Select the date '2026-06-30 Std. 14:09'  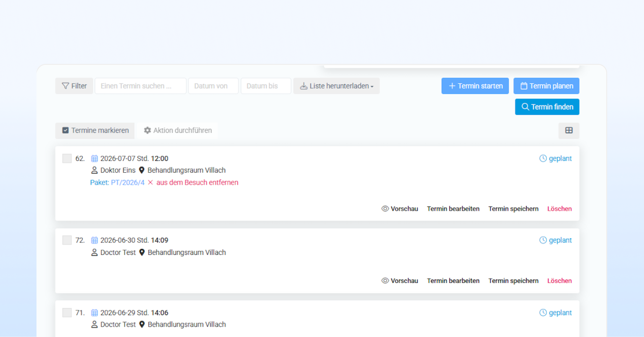coord(134,240)
